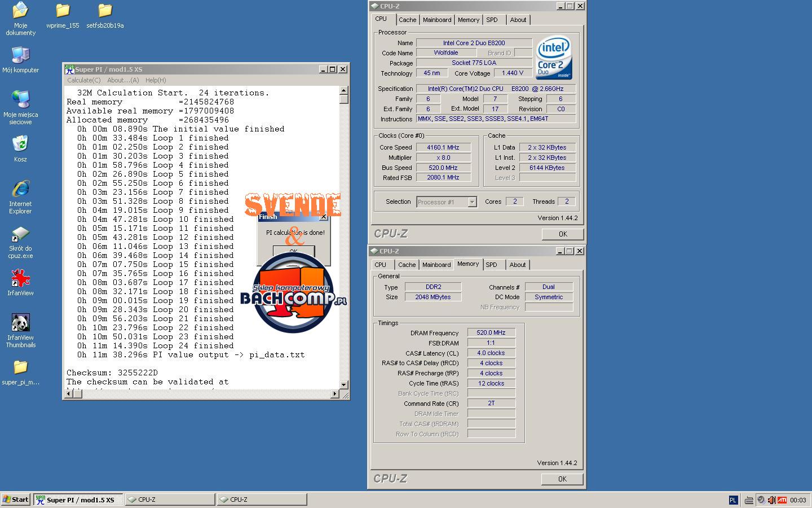Screen dimensions: 812x508
Task: Close the Finish dialog
Action: click(323, 217)
